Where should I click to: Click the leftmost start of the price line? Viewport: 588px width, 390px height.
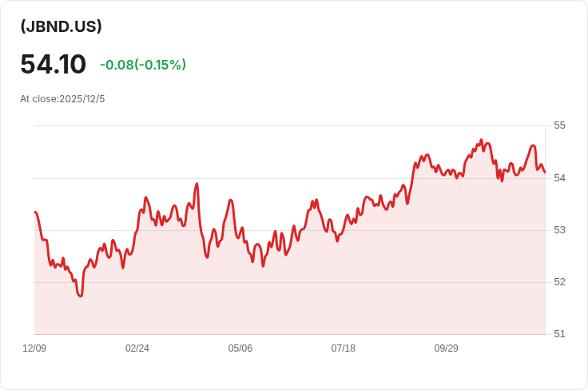(x=35, y=212)
